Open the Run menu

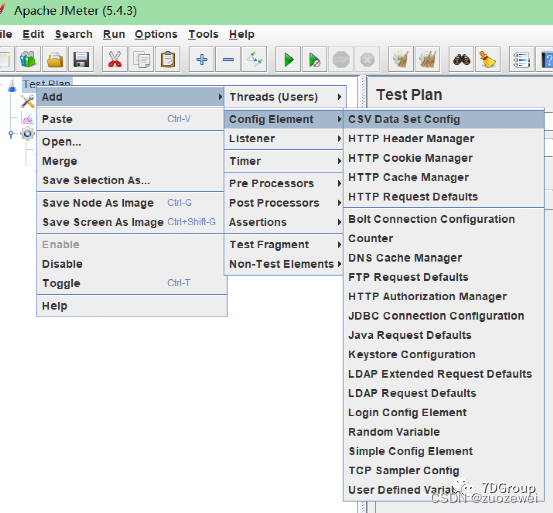(x=114, y=34)
